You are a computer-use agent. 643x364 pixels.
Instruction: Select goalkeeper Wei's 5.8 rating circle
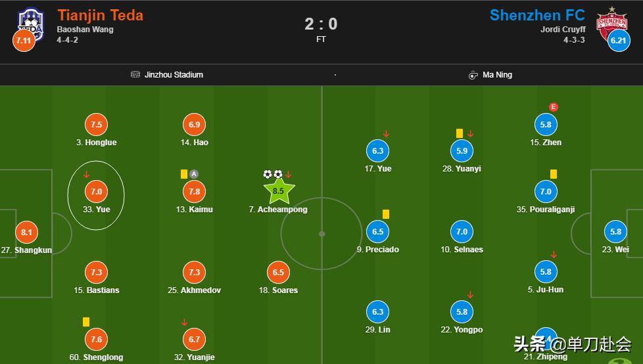[x=615, y=231]
